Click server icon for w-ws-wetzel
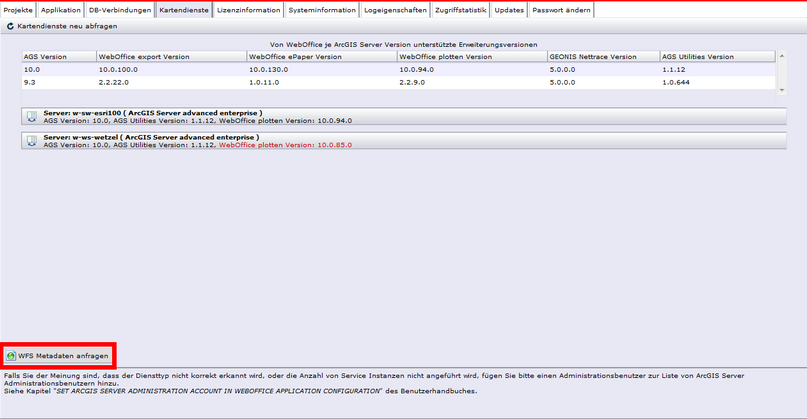The image size is (807, 419). (32, 141)
